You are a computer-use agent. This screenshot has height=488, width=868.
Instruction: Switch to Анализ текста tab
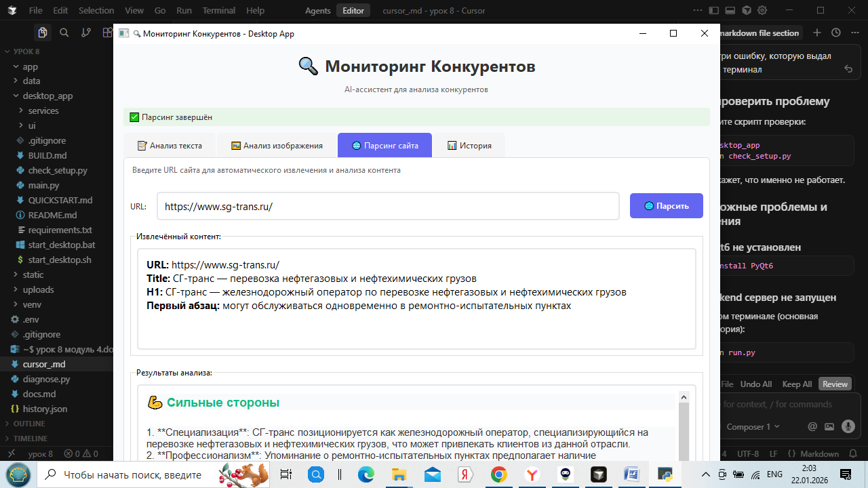(x=170, y=145)
